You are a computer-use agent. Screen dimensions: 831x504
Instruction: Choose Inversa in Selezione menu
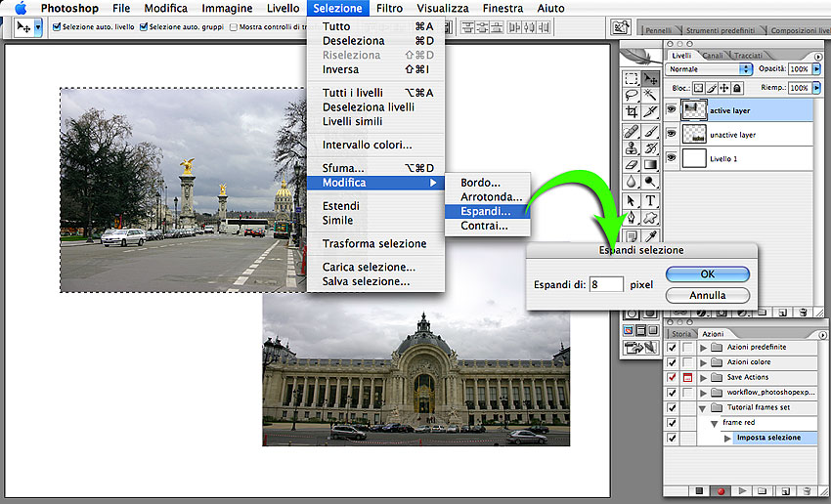tap(375, 69)
